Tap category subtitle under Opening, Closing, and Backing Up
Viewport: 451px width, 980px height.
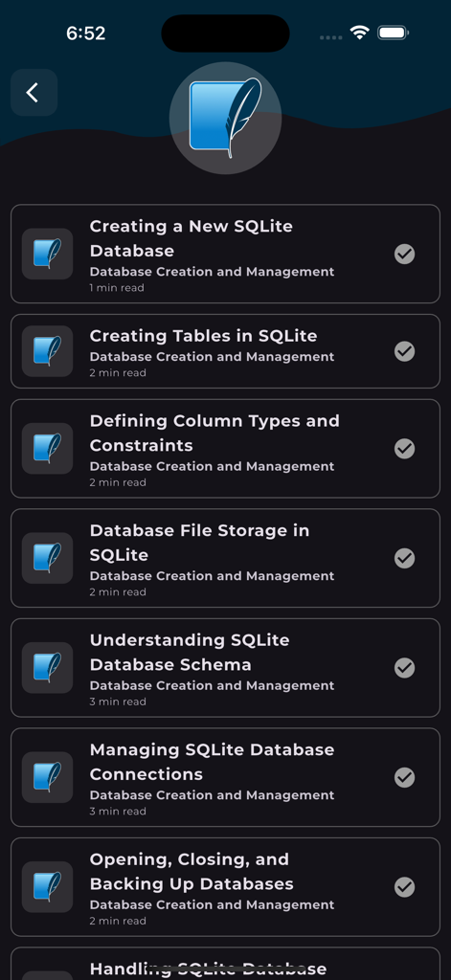pos(212,905)
